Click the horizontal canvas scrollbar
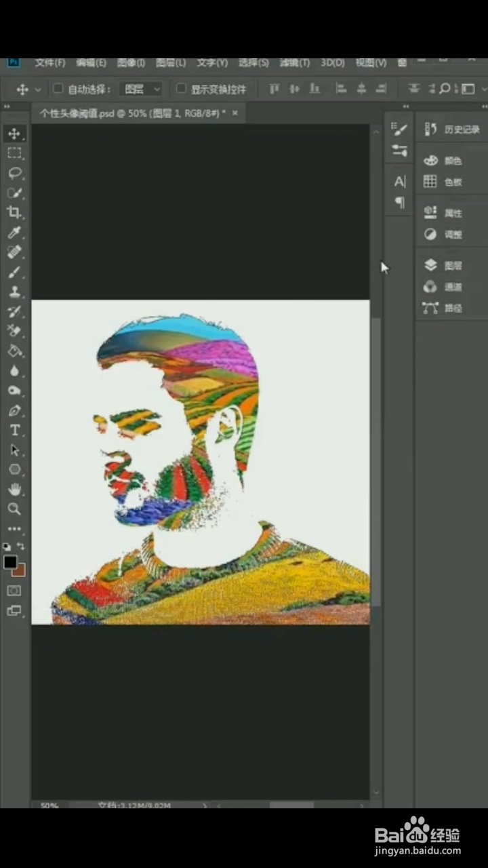 (291, 806)
